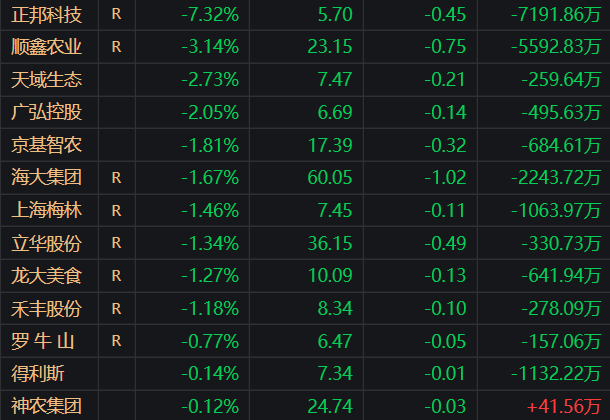Click the R marker for 上海梅林
This screenshot has width=610, height=420.
tap(116, 210)
